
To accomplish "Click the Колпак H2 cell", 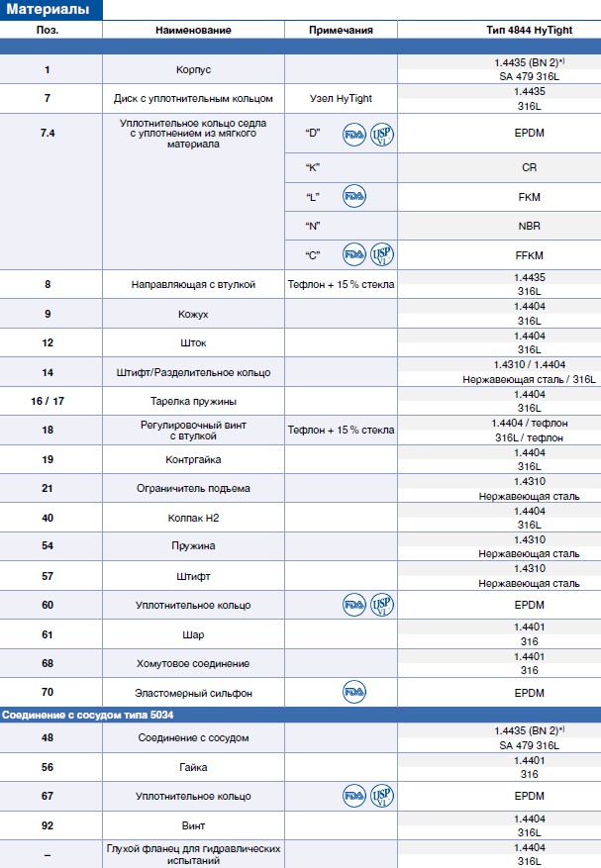I will [x=193, y=518].
